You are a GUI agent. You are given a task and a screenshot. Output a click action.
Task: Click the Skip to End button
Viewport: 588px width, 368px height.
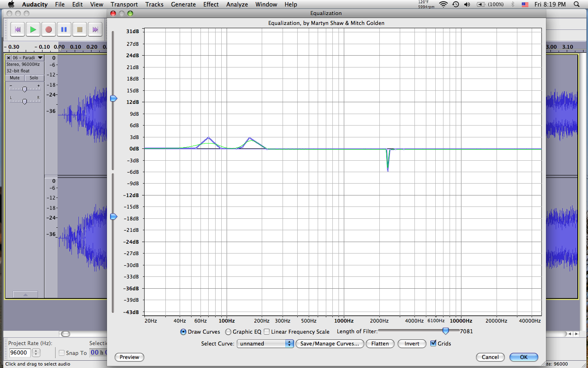tap(95, 29)
